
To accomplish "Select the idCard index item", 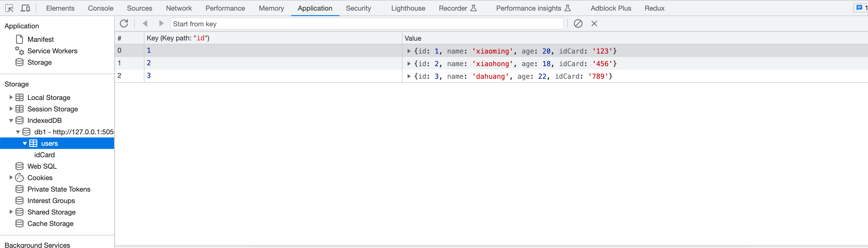I will tap(44, 155).
